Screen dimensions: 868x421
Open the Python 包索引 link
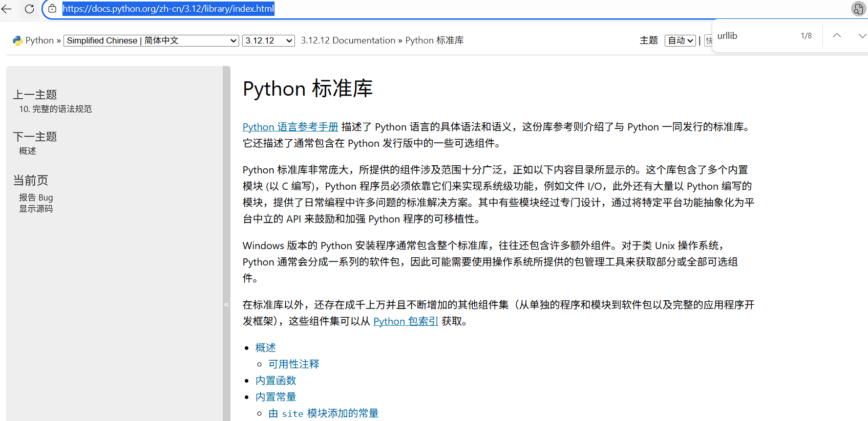pos(406,321)
